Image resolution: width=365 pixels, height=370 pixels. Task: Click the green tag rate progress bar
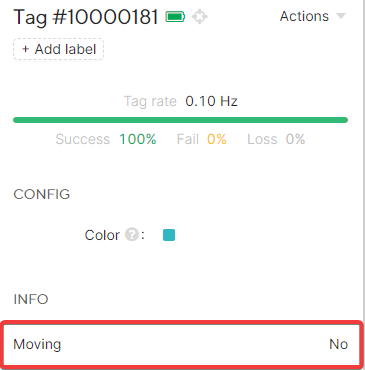coord(180,120)
